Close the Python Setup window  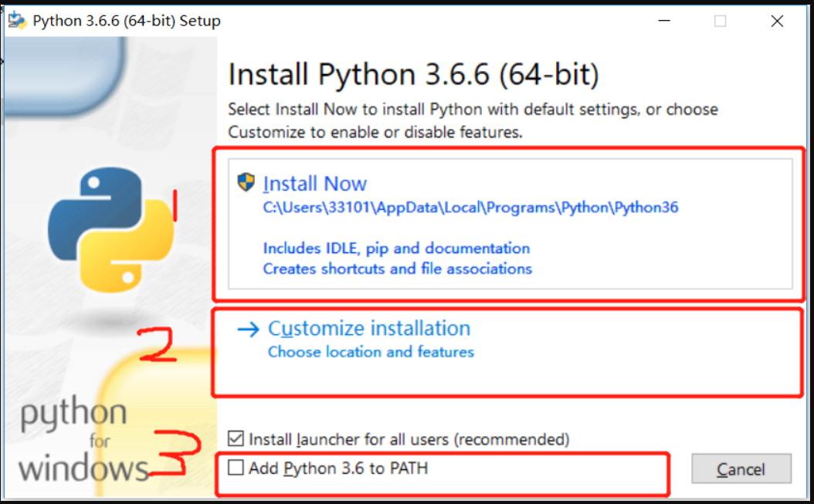(x=777, y=21)
